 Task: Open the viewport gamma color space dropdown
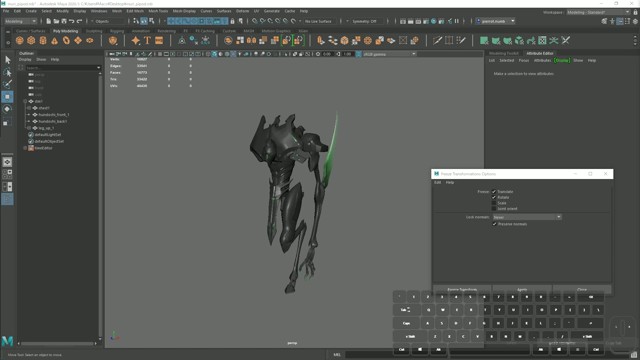(x=389, y=54)
